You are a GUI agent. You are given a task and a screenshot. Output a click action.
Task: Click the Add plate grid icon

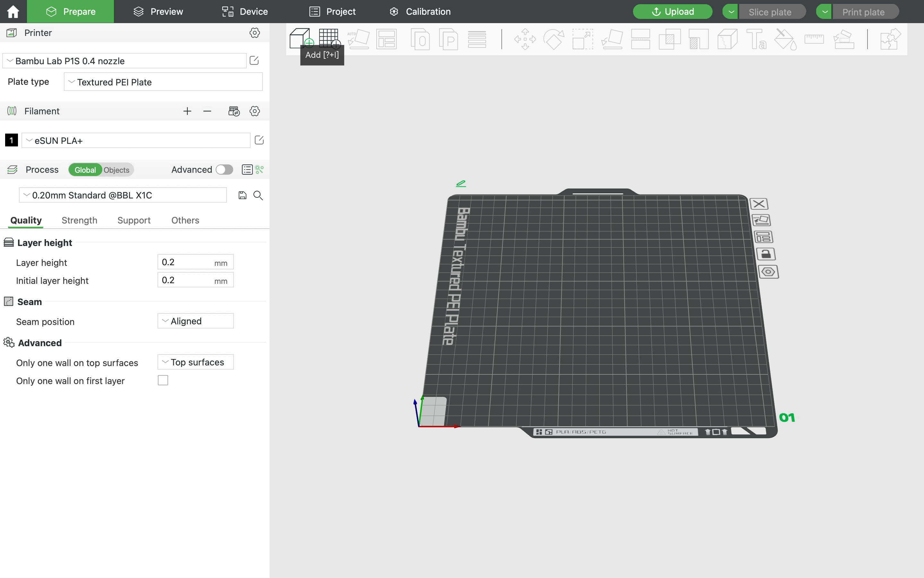329,38
